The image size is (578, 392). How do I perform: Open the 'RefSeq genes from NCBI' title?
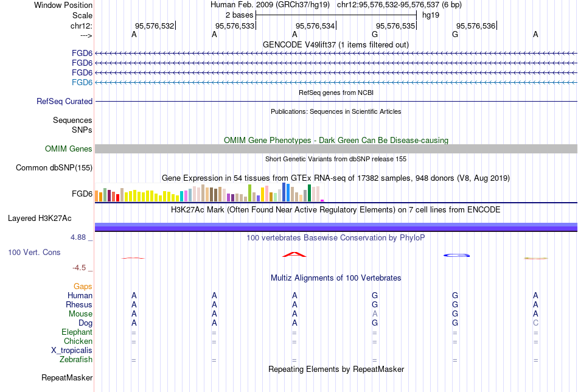tap(336, 93)
